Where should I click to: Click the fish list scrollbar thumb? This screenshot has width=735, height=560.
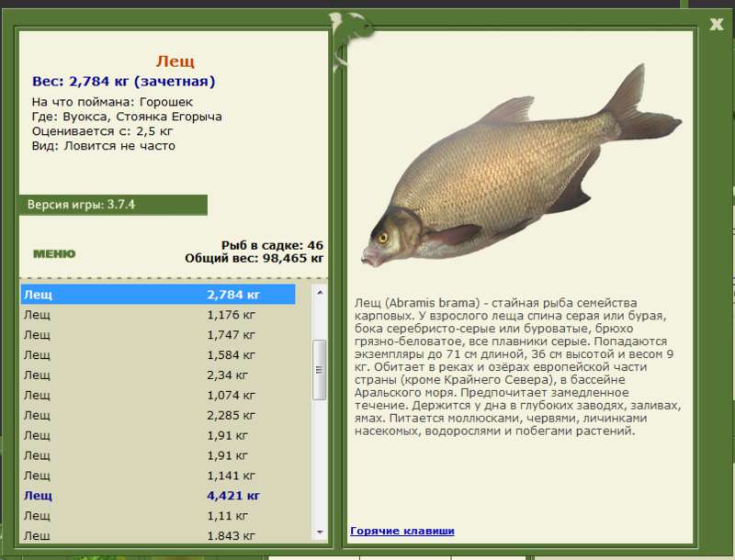click(320, 370)
